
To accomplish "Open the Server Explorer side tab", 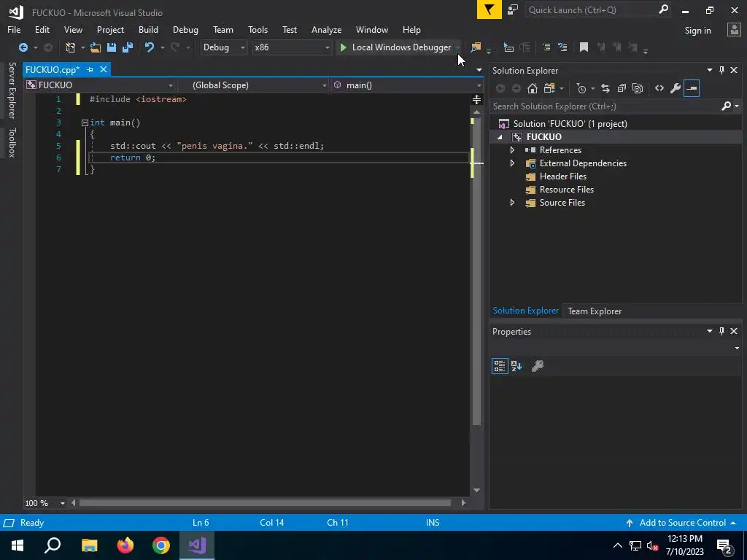I will coord(12,90).
